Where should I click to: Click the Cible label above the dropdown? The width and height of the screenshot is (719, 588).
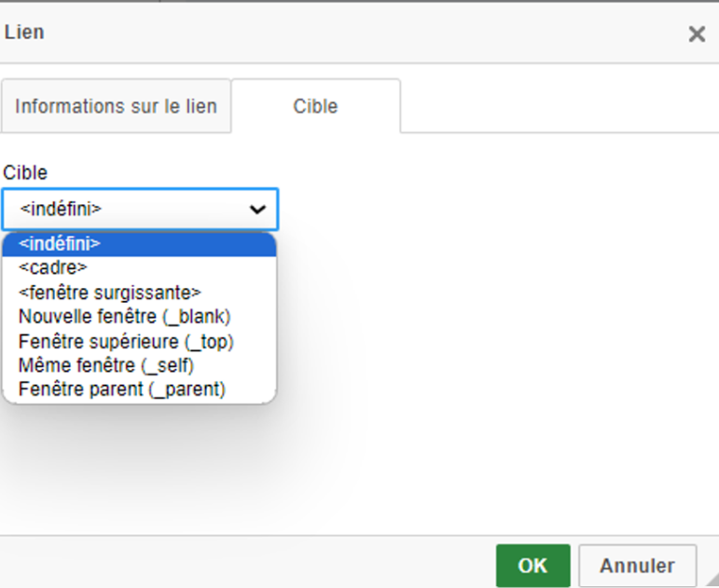25,172
